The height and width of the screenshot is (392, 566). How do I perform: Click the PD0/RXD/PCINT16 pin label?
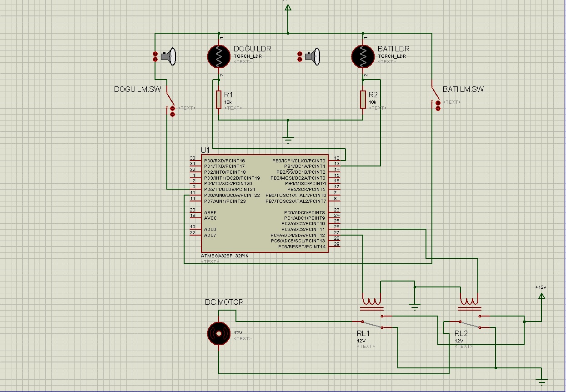(225, 161)
